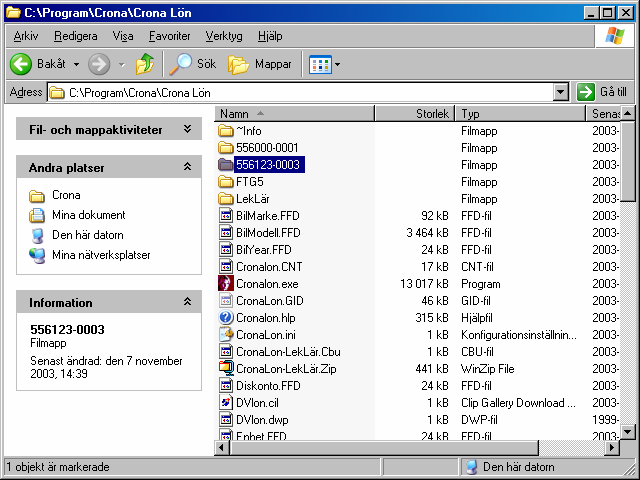Collapse the Information panel
This screenshot has height=480, width=640.
(x=187, y=302)
